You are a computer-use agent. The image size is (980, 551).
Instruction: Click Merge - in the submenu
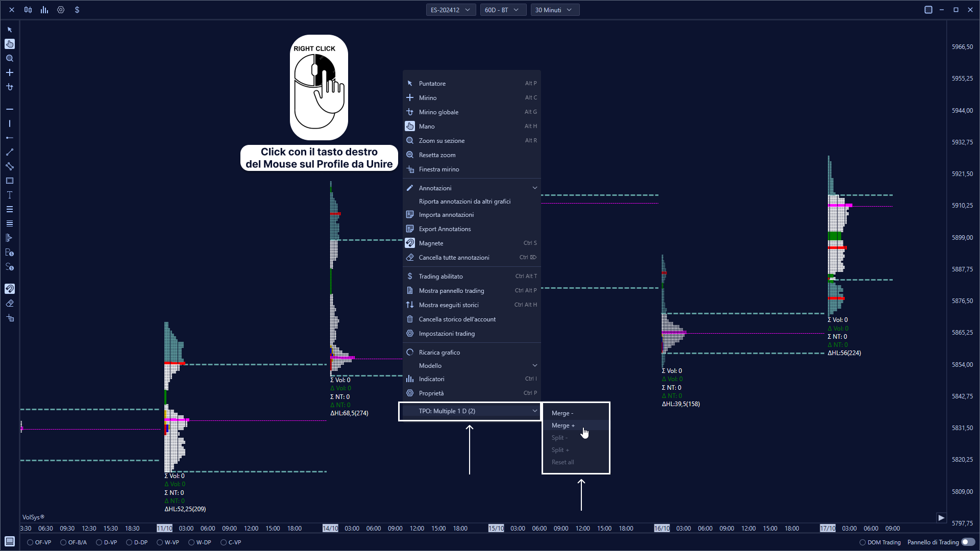coord(576,413)
